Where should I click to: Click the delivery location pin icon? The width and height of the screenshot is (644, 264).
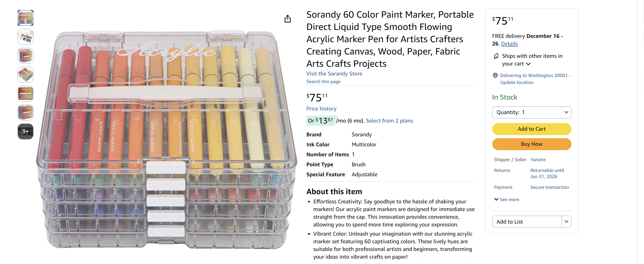[x=495, y=75]
